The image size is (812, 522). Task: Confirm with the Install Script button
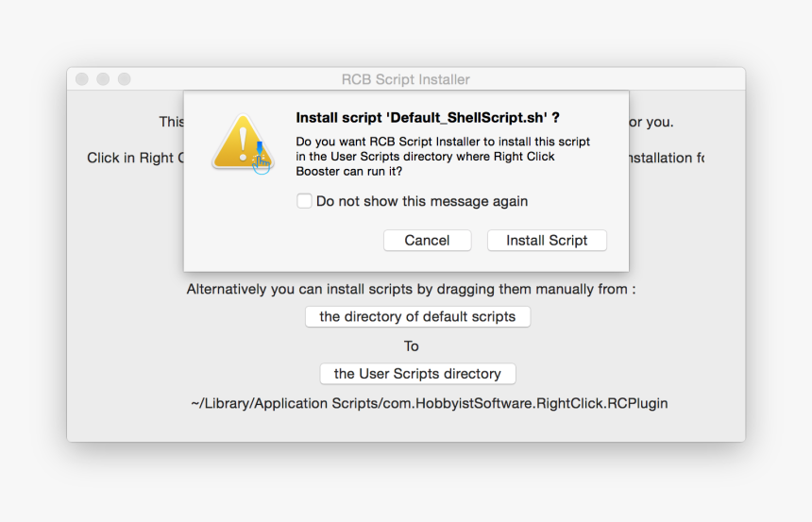tap(547, 241)
